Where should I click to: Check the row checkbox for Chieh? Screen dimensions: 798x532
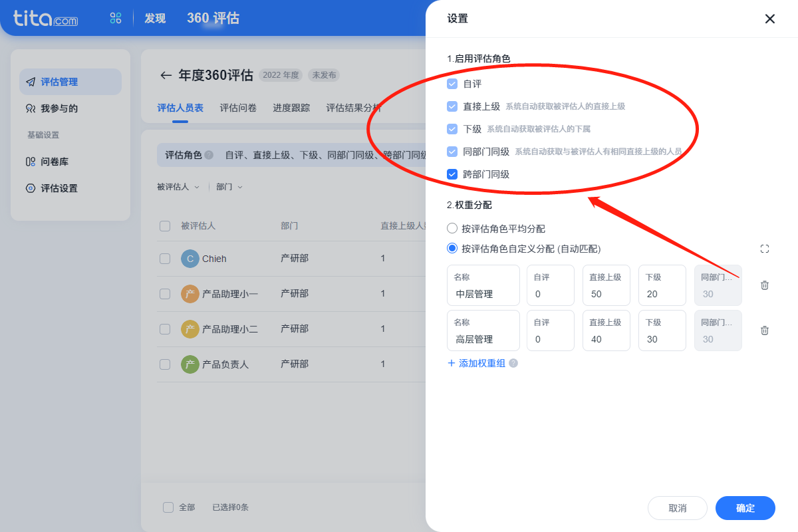[165, 259]
